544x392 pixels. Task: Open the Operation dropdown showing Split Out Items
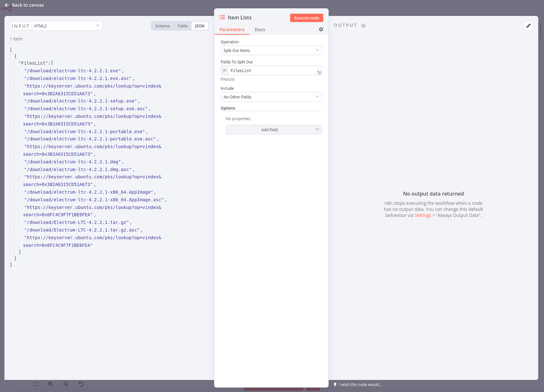pyautogui.click(x=271, y=50)
